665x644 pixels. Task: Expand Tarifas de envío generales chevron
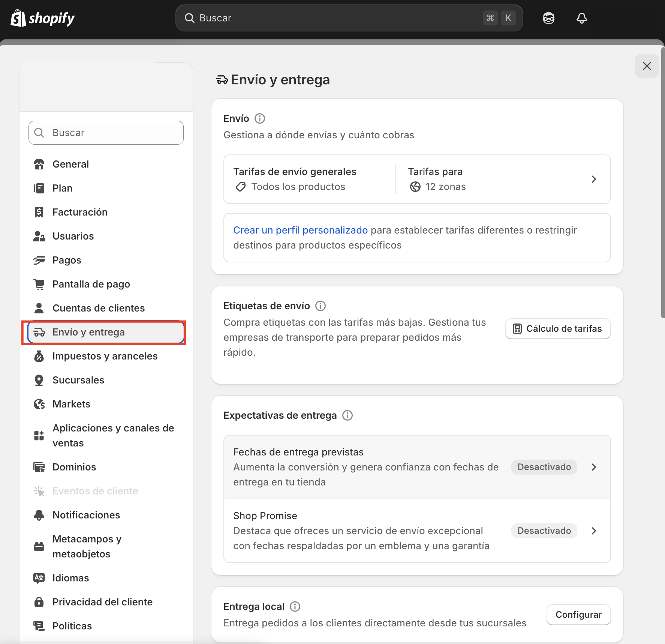pos(593,179)
